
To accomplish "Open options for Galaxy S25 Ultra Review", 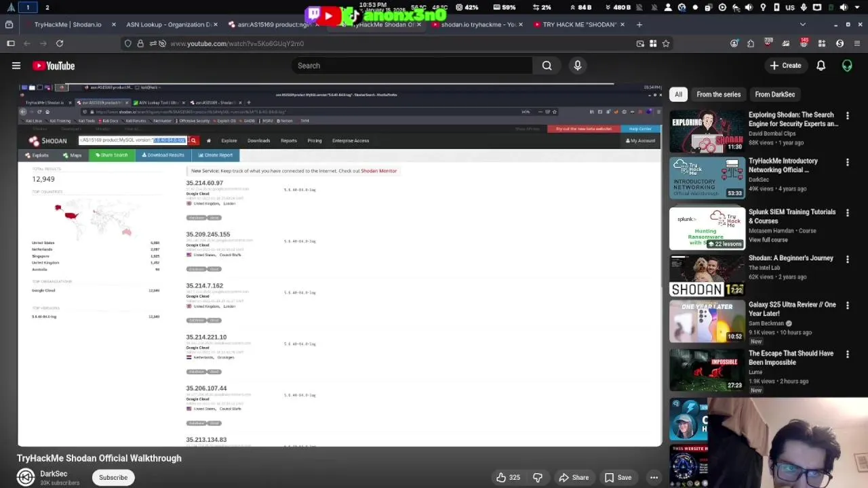I will click(847, 306).
